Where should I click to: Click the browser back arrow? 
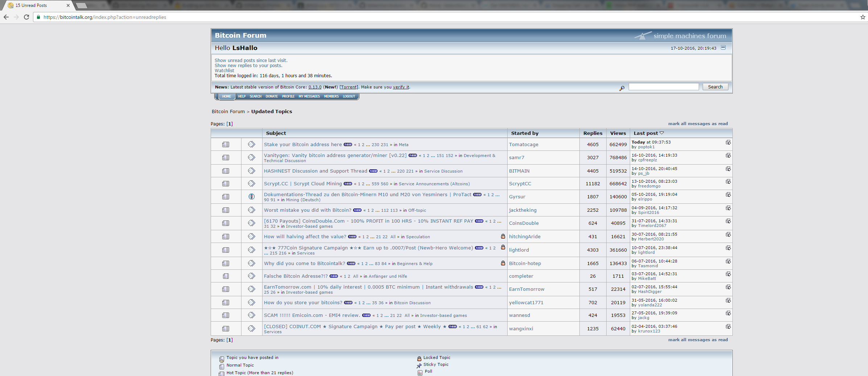coord(6,17)
